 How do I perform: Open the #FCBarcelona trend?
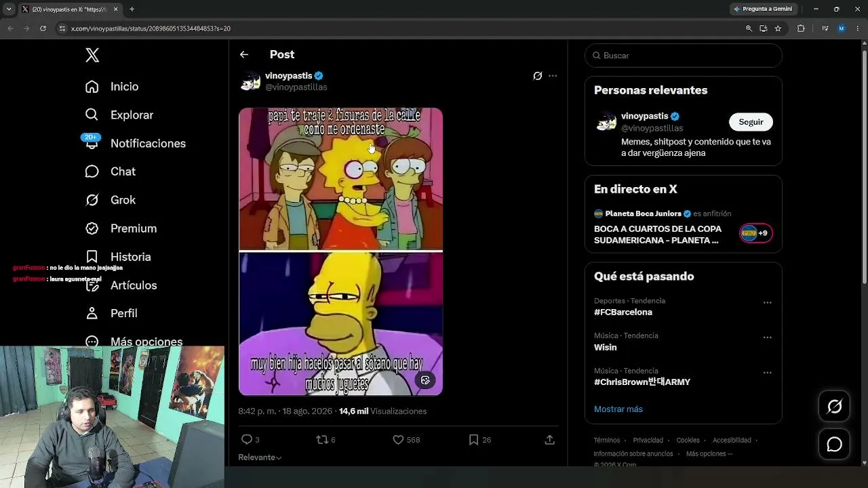click(623, 312)
